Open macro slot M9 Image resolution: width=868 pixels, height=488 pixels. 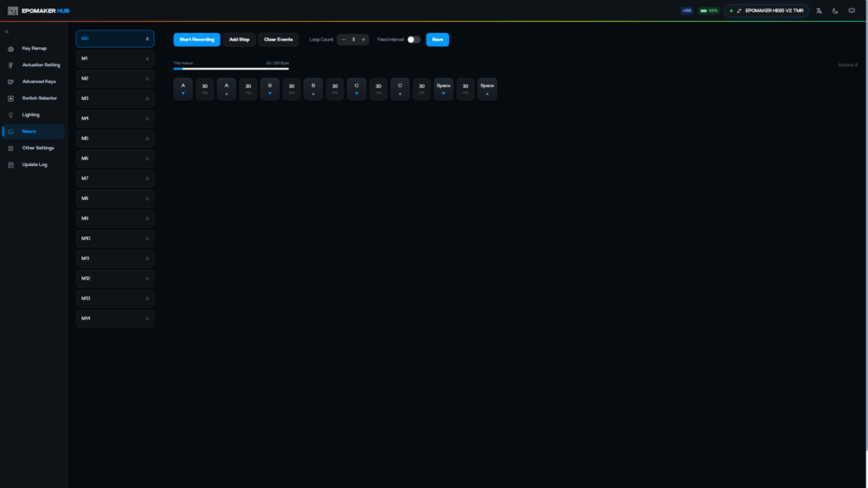[114, 219]
